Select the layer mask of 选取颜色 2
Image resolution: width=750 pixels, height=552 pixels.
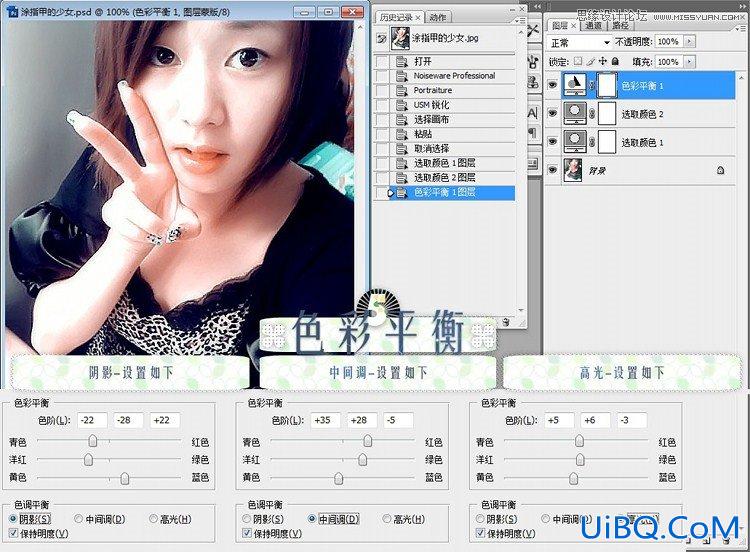click(607, 114)
